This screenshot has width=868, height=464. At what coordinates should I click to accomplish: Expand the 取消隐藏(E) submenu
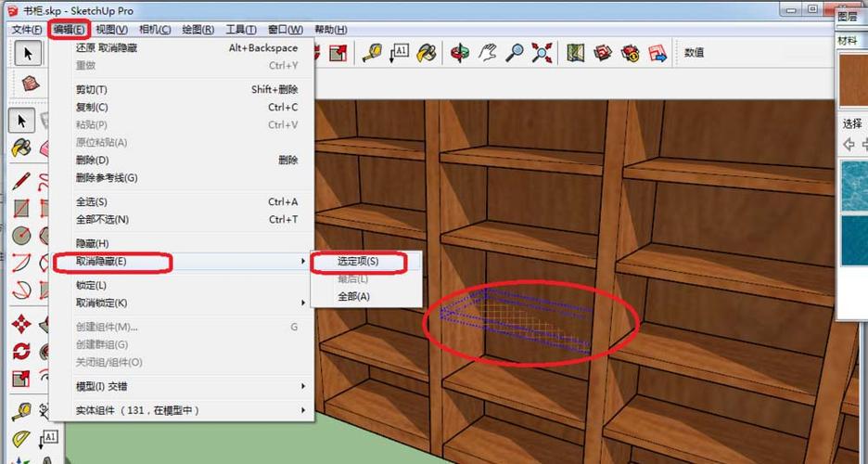(x=182, y=261)
